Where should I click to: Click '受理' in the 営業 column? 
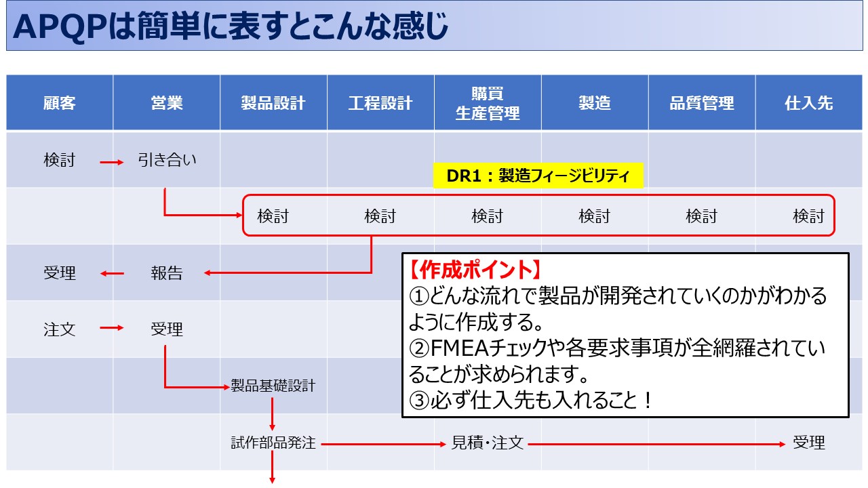pos(167,329)
